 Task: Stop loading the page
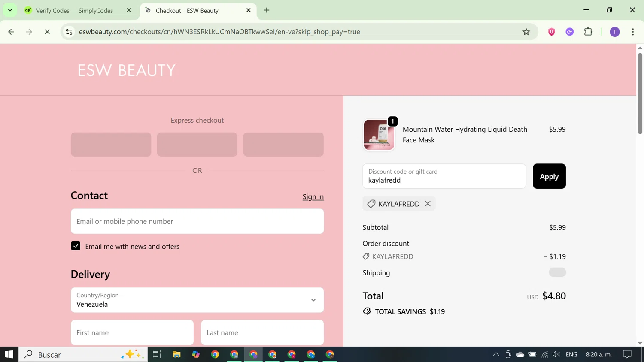pyautogui.click(x=47, y=32)
